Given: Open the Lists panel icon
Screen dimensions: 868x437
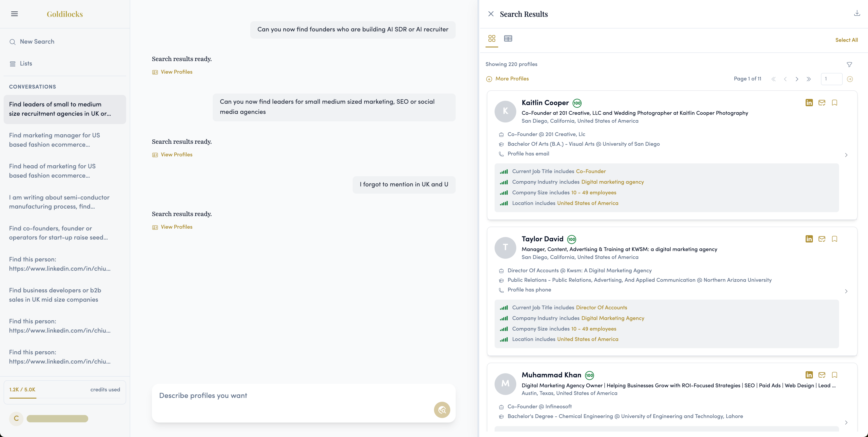Looking at the screenshot, I should tap(13, 63).
